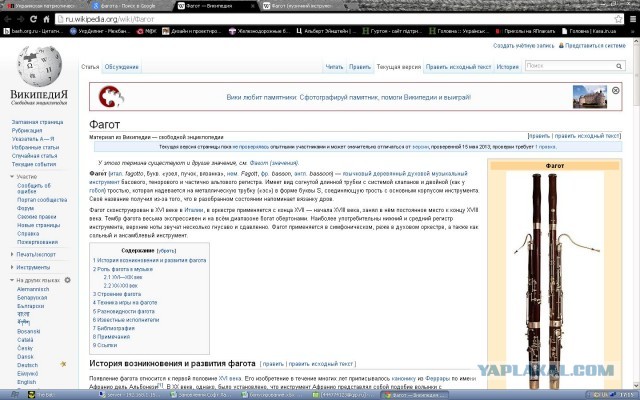Open the Альберт Эйнштейн bookmark

(x=326, y=31)
